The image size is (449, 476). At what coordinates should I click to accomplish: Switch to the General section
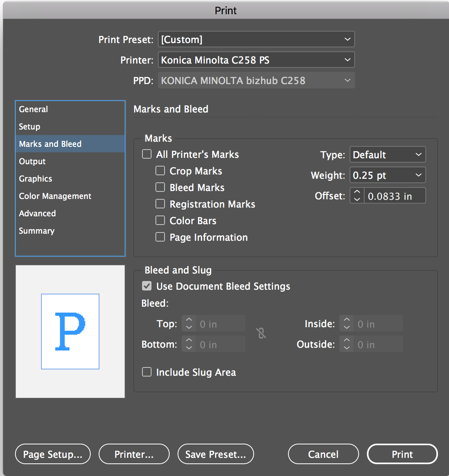(x=34, y=109)
